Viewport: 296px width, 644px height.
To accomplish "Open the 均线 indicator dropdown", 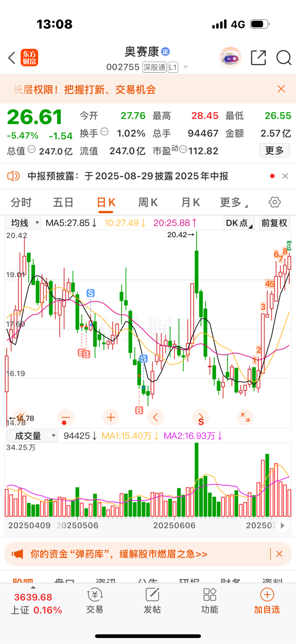I will coord(23,223).
